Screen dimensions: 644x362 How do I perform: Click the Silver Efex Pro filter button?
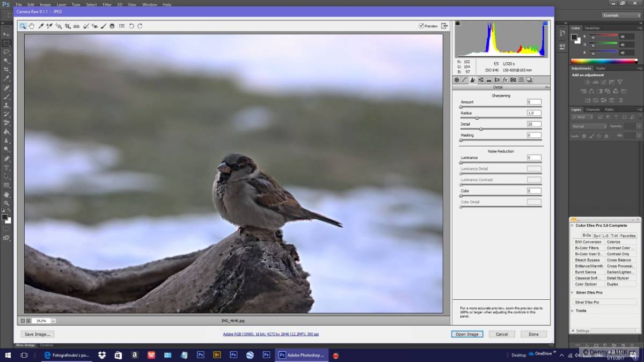(605, 302)
